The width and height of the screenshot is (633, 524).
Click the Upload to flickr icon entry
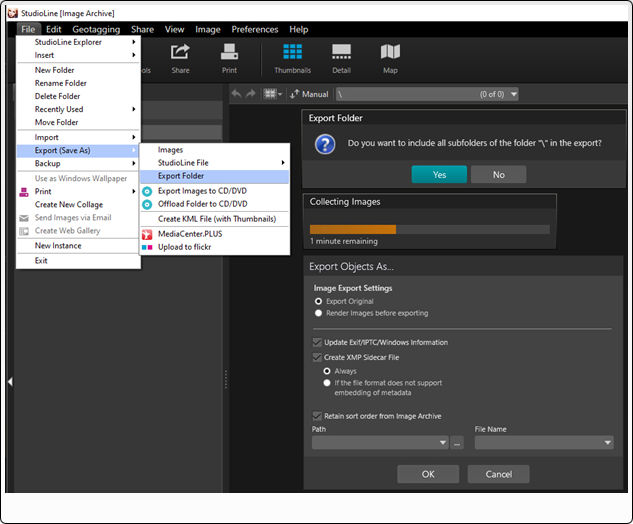point(147,246)
